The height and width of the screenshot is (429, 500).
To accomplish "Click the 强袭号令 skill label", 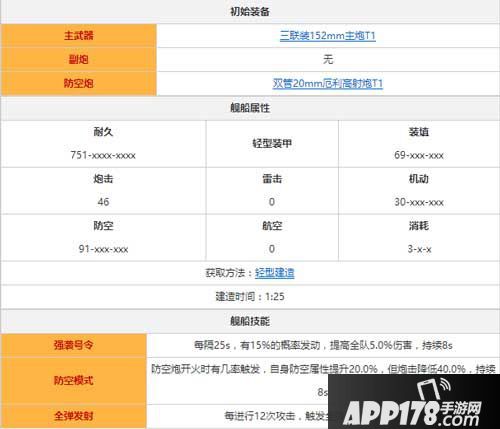I will 73,345.
